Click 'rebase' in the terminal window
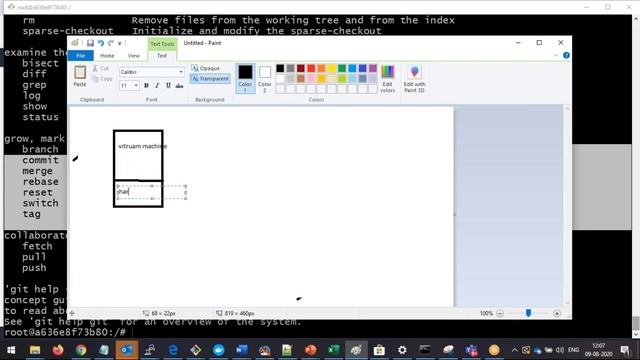The image size is (640, 360). coord(40,181)
